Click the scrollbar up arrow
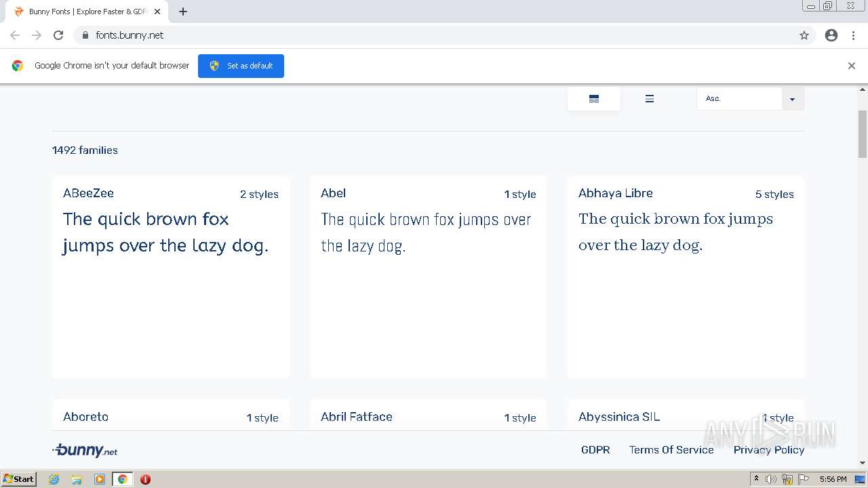Viewport: 868px width, 488px height. pos(863,89)
